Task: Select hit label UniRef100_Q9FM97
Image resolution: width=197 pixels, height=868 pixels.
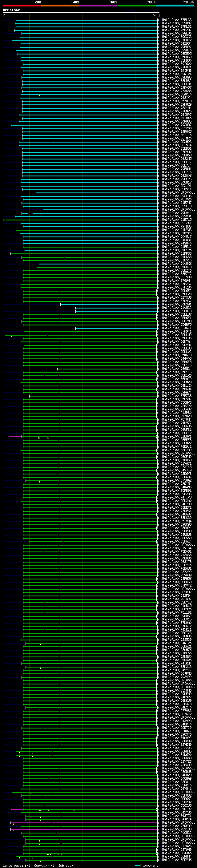Action: pyautogui.click(x=176, y=47)
